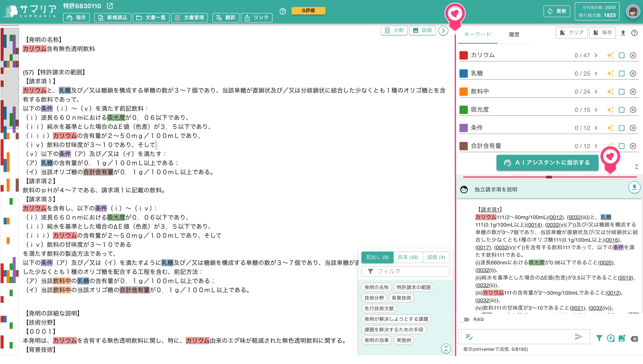Click AI sparkle icon for カリウム keyword

610,55
